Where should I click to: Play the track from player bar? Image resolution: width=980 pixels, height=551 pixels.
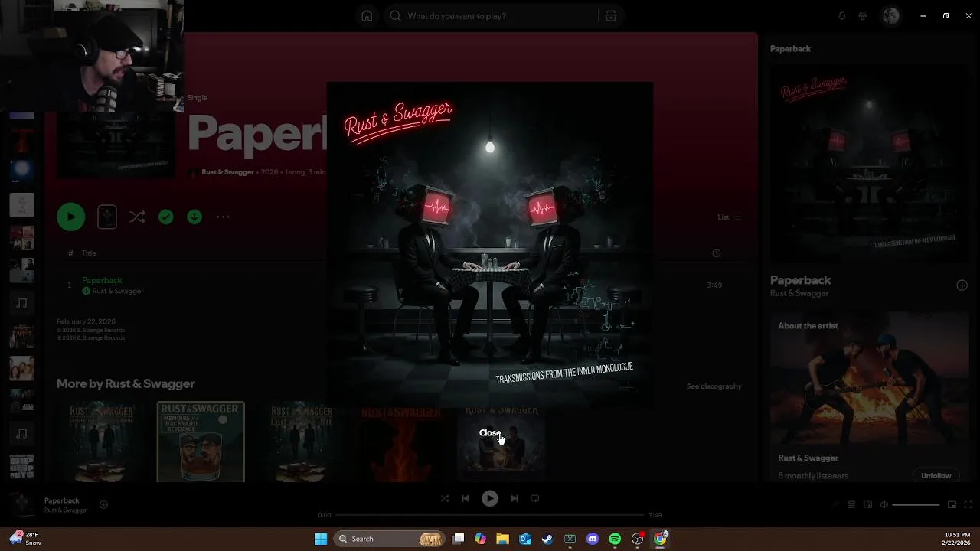[x=490, y=498]
